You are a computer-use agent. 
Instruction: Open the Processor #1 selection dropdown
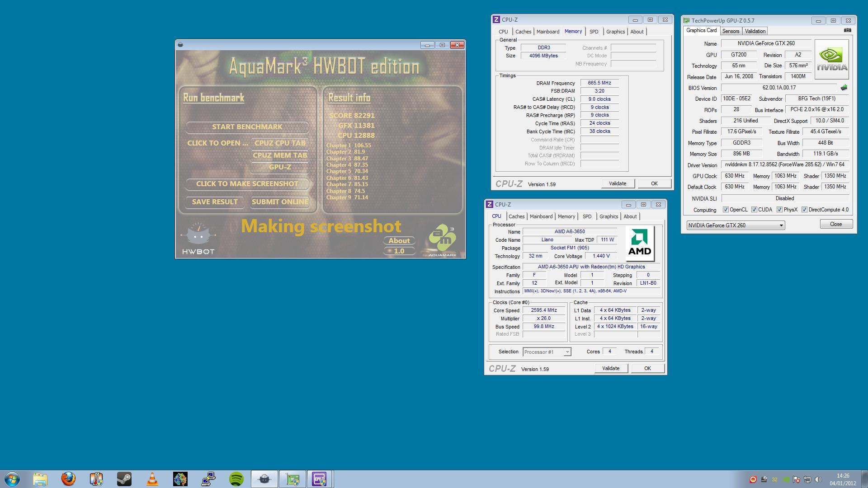click(547, 352)
